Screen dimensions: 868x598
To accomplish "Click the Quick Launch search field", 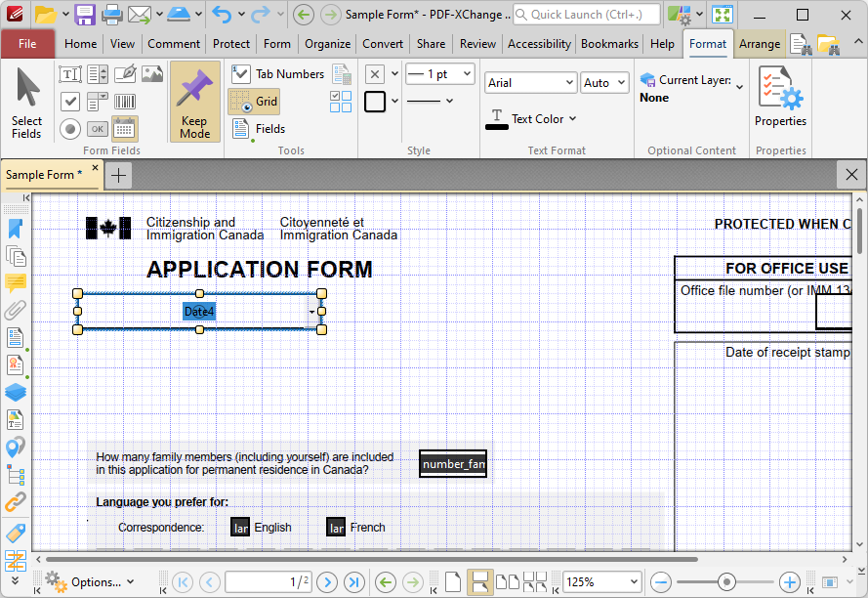I will pos(587,15).
